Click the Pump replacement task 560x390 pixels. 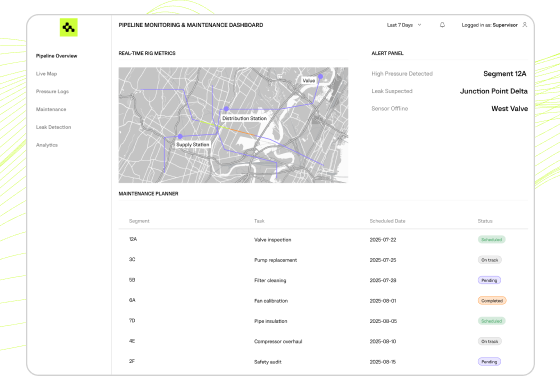pos(275,260)
